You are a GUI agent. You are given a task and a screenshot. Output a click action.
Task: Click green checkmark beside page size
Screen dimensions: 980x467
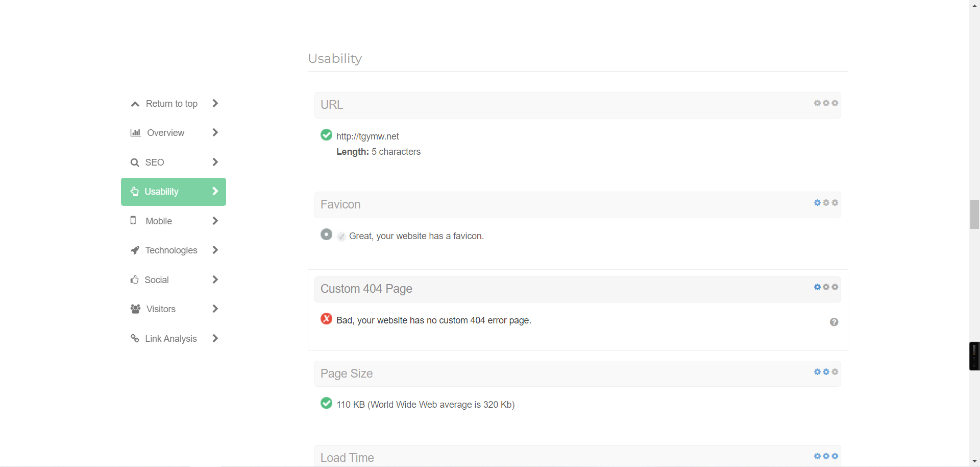(x=327, y=403)
